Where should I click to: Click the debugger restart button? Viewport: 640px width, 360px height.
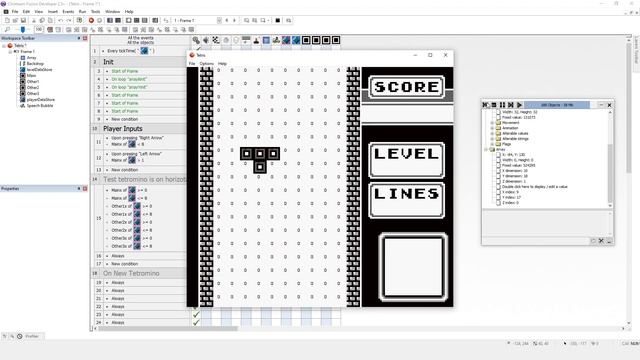[x=486, y=105]
